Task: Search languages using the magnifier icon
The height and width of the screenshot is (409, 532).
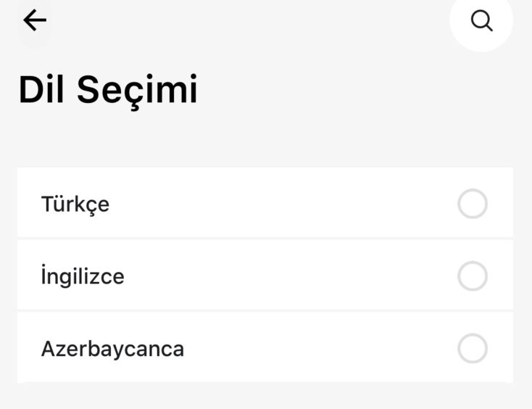Action: tap(481, 21)
